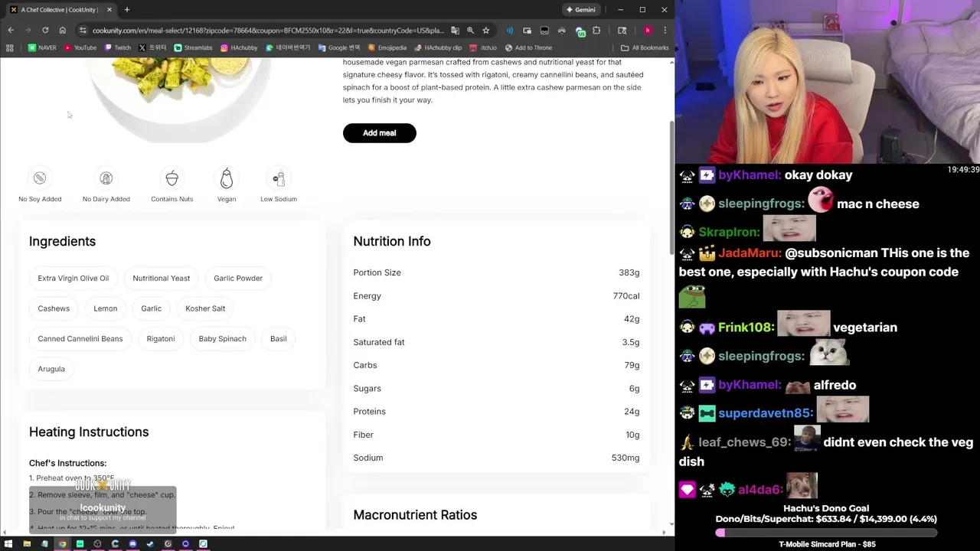
Task: Select the Kosher Salt ingredient chip
Action: coord(205,308)
